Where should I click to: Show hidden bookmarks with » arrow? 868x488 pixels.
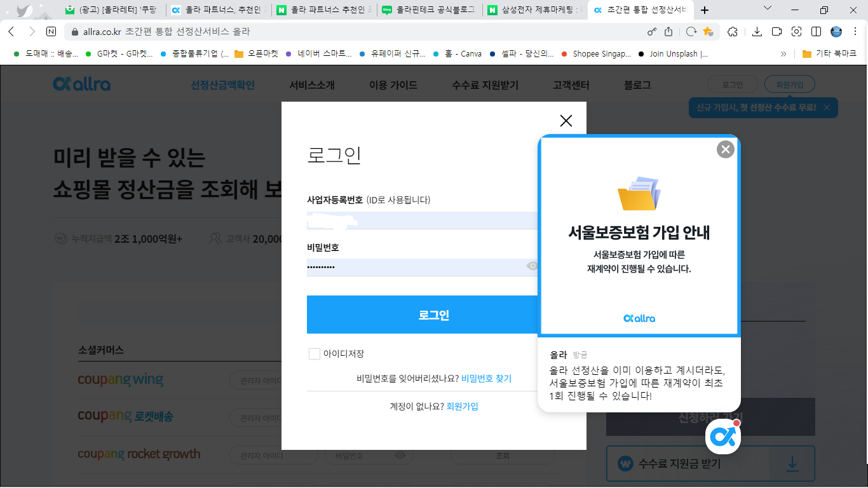click(783, 54)
